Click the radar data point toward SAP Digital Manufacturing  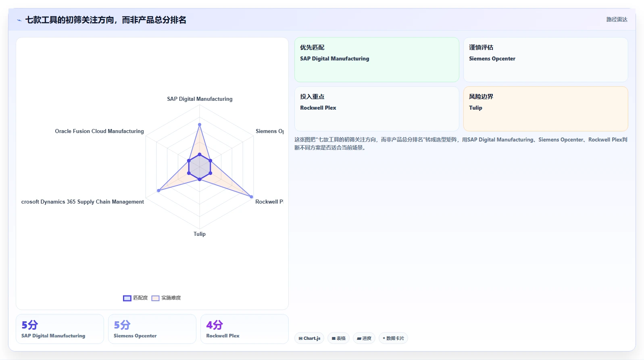(x=199, y=125)
